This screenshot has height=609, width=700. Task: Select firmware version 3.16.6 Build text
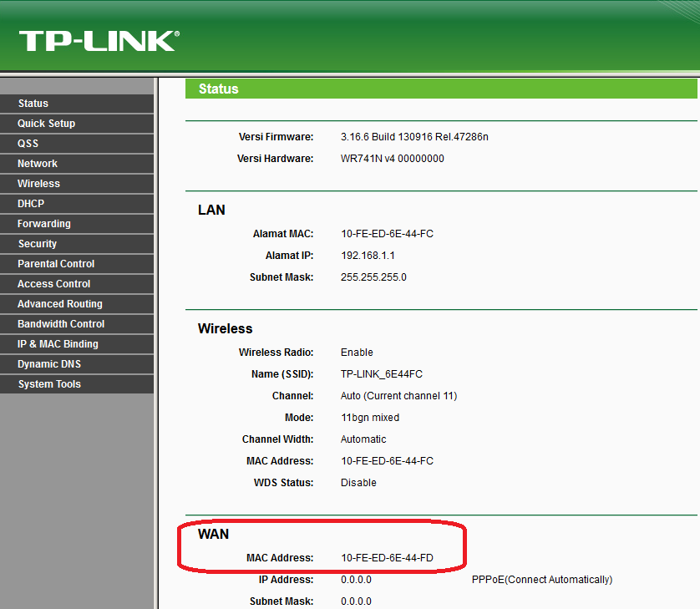click(x=414, y=137)
